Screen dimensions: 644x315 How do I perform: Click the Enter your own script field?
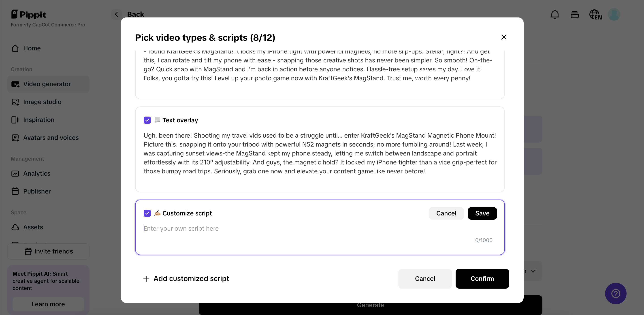point(300,228)
